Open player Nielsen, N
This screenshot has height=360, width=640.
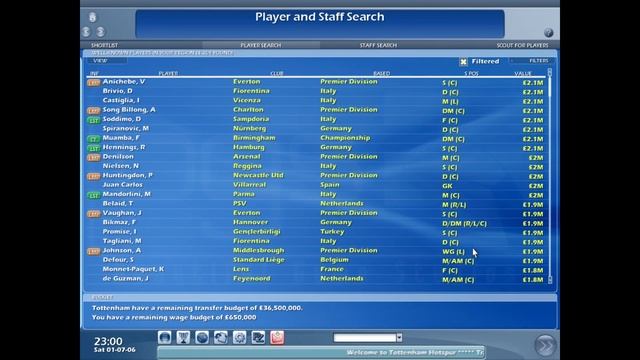120,166
